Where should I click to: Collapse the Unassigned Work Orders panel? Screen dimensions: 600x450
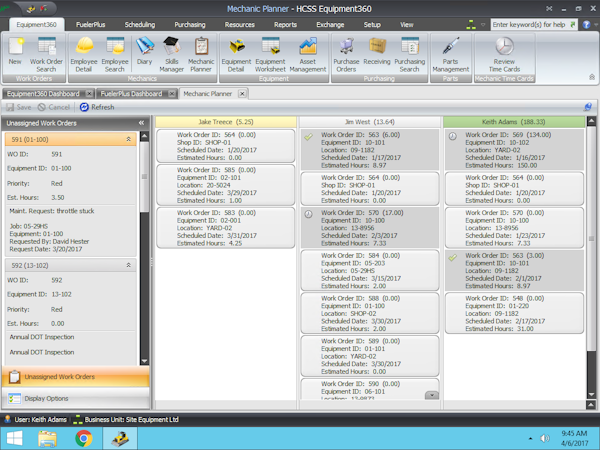[142, 123]
